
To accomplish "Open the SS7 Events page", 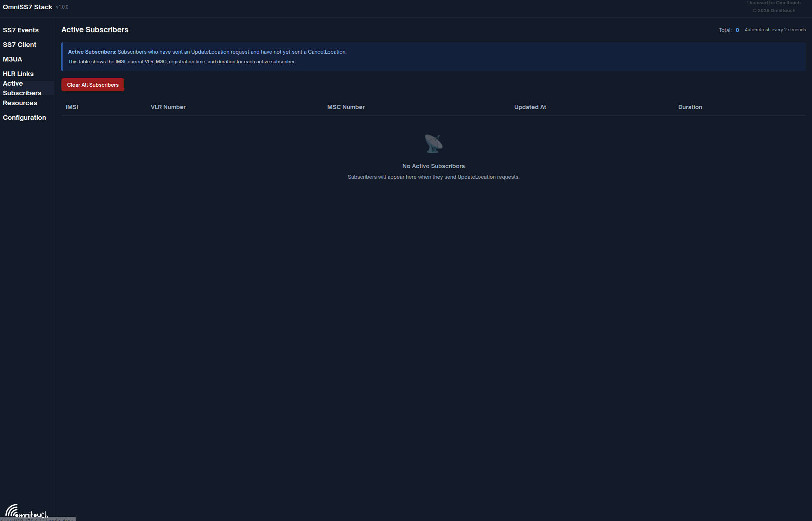I will click(x=21, y=30).
